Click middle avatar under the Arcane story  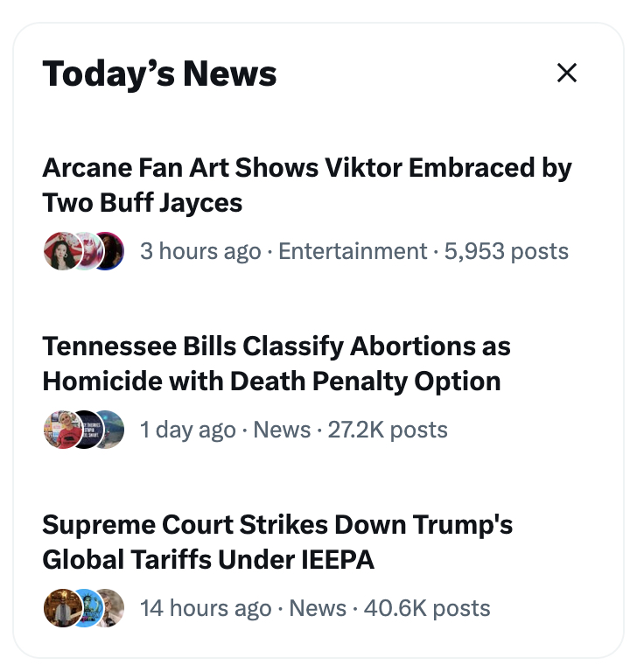tap(85, 252)
